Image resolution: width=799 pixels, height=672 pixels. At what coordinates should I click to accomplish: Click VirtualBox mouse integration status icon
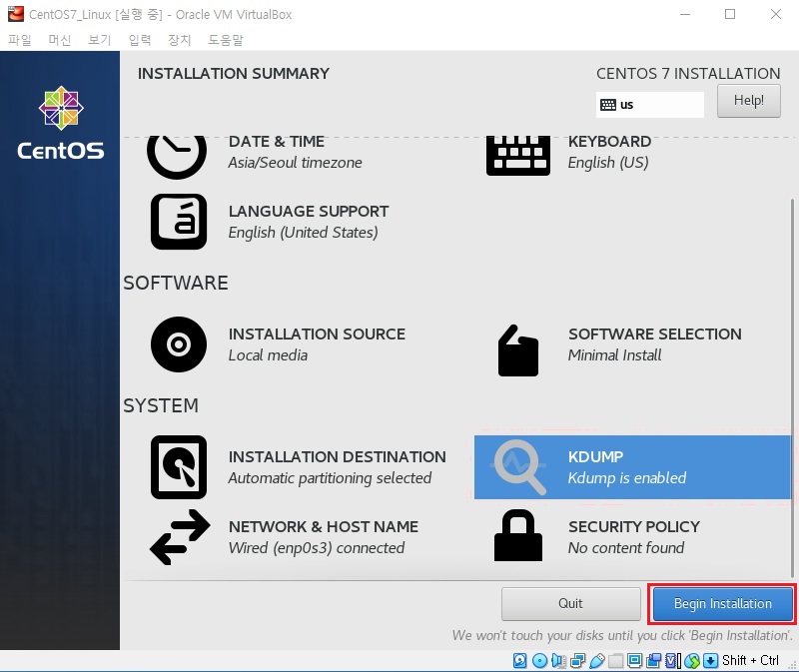pos(692,661)
